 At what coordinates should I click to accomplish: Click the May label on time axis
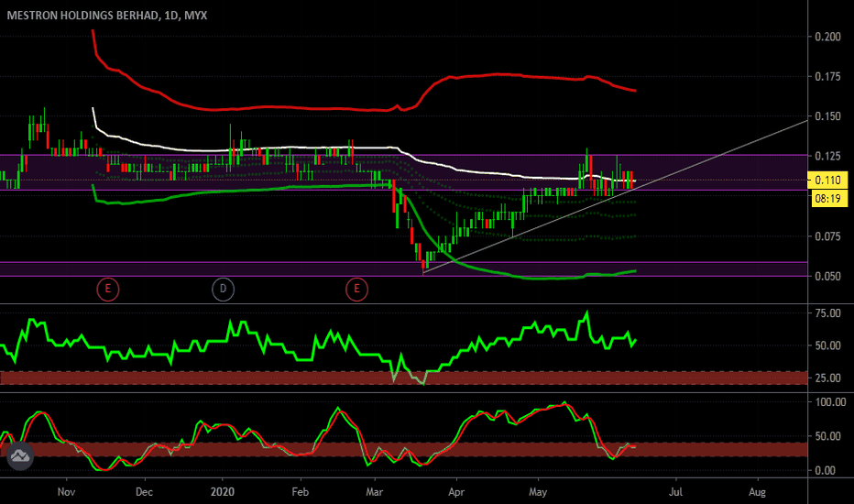[x=538, y=492]
